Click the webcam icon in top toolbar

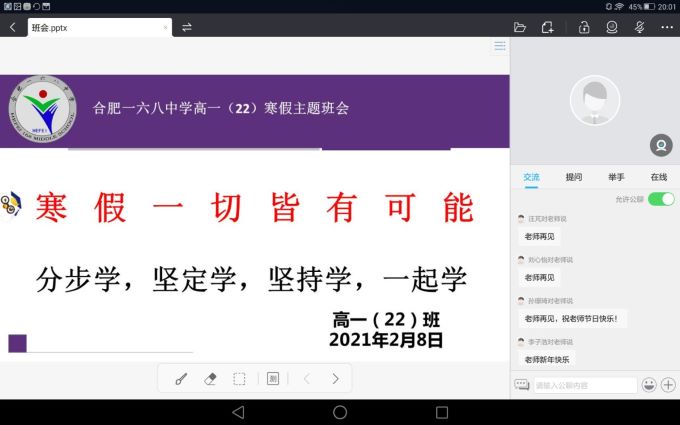[x=611, y=27]
